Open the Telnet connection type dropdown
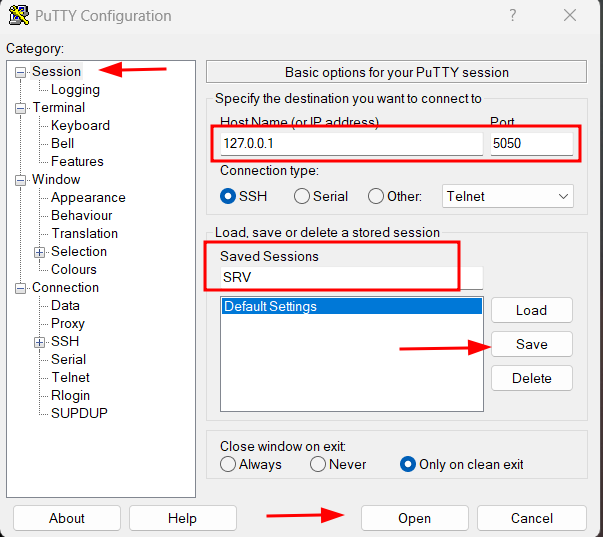This screenshot has height=537, width=603. tap(508, 196)
